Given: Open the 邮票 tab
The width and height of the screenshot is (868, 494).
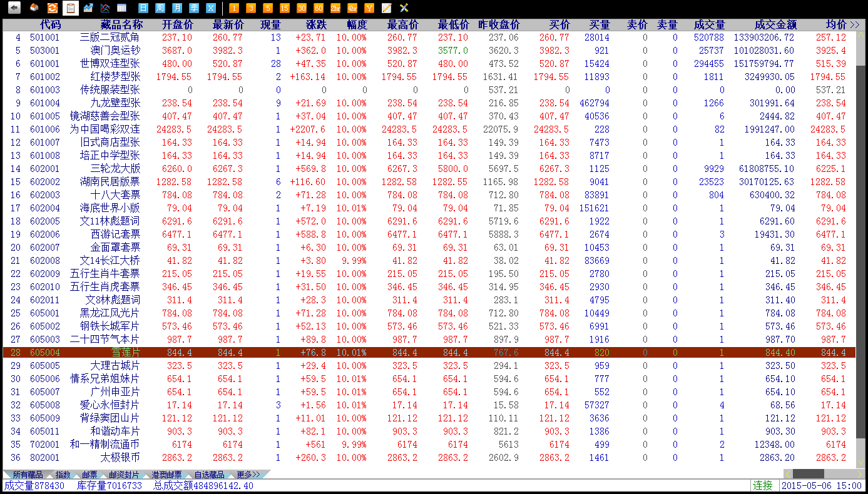Looking at the screenshot, I should (89, 475).
